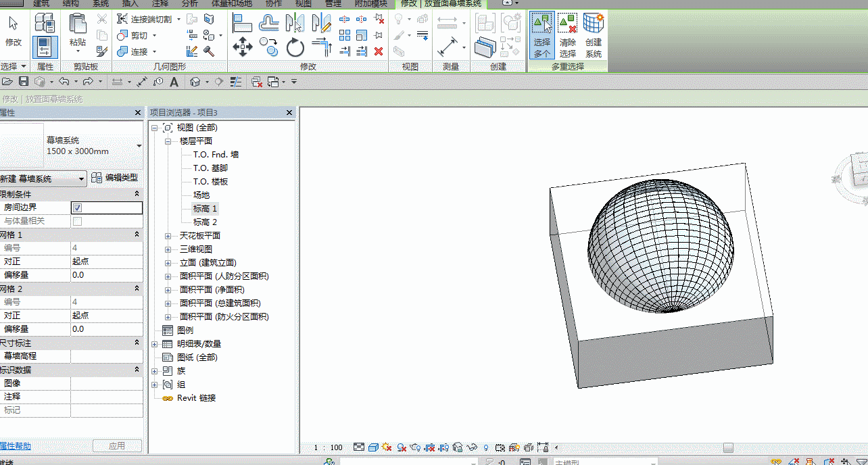The height and width of the screenshot is (465, 868).
Task: Open 连接端切割 dropdown
Action: [x=178, y=19]
